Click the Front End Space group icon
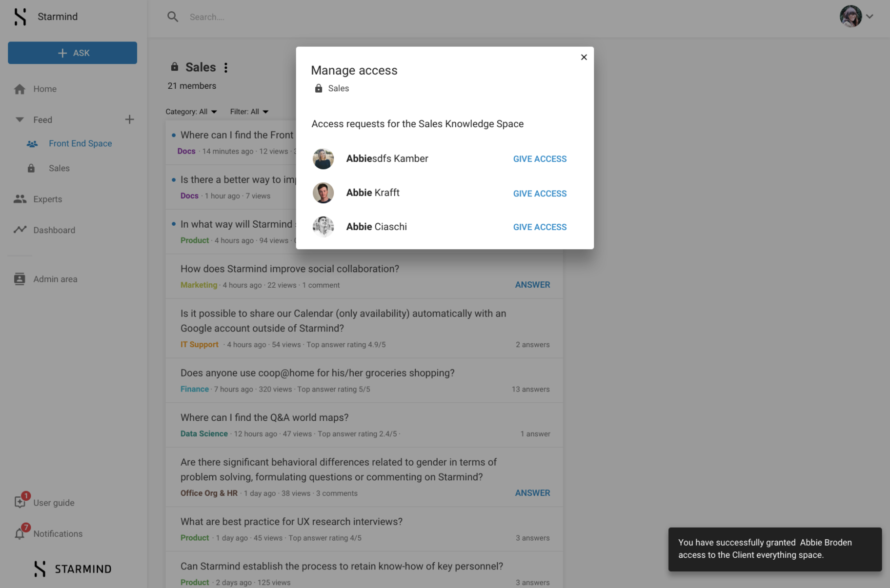This screenshot has width=890, height=588. [x=32, y=144]
